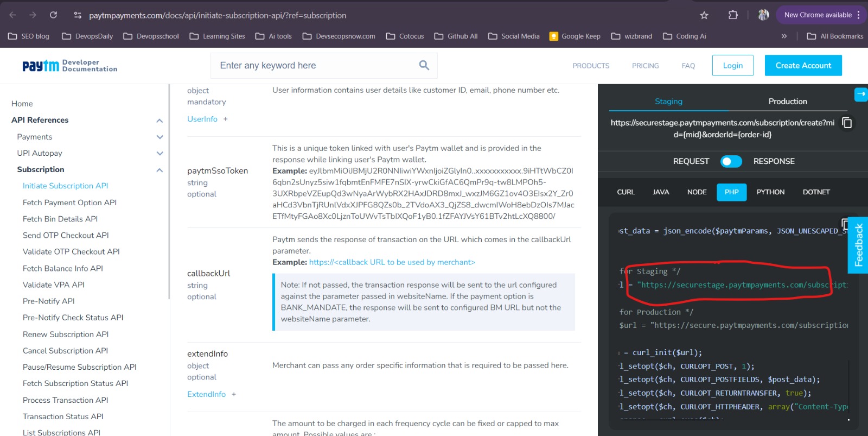Open the callback URL example link

(x=392, y=262)
